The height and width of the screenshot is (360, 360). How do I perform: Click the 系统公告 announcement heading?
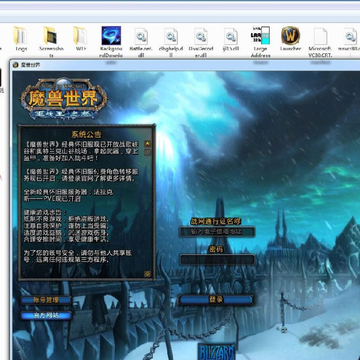tap(86, 135)
